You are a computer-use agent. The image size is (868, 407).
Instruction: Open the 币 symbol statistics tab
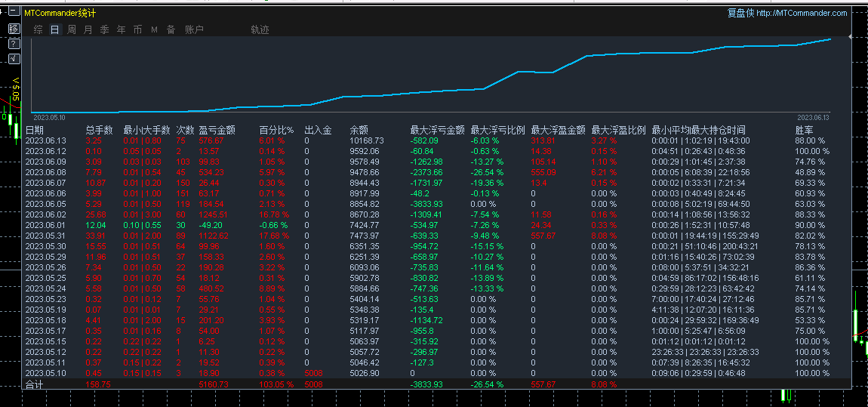[x=138, y=30]
